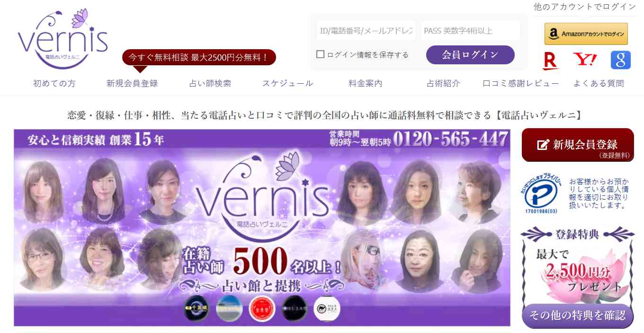
Task: Click the PASS password input field
Action: [470, 31]
